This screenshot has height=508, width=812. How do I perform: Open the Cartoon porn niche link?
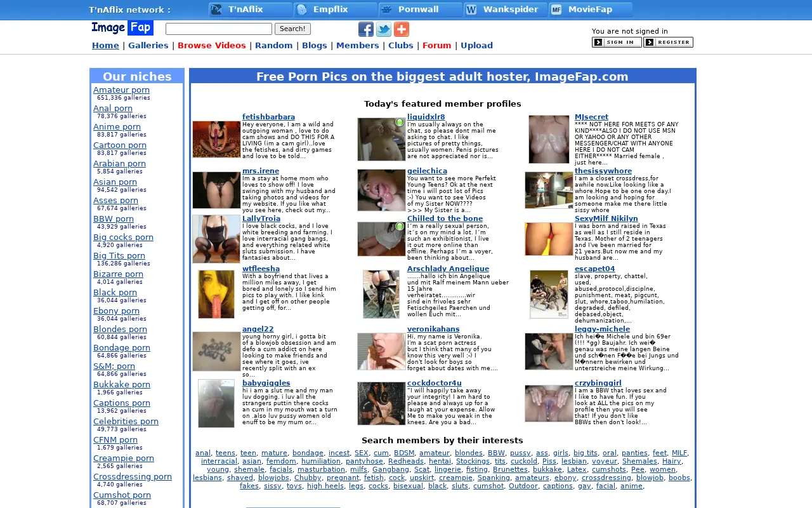pos(120,145)
